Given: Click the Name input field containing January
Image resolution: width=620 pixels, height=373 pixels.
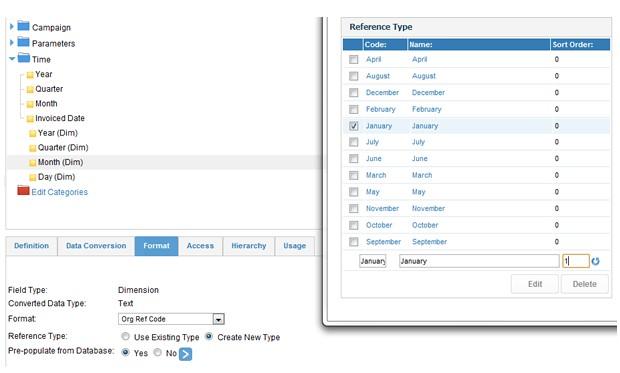Looking at the screenshot, I should click(479, 261).
